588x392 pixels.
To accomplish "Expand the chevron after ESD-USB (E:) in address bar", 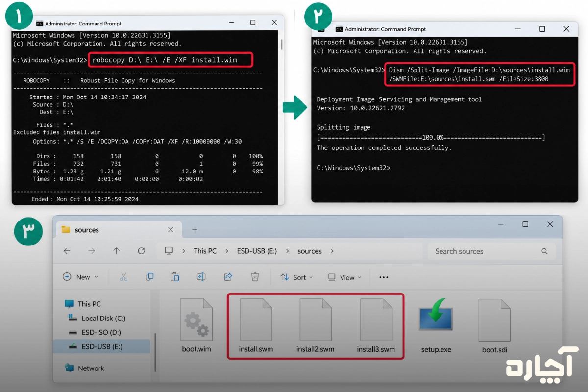I will pyautogui.click(x=288, y=251).
